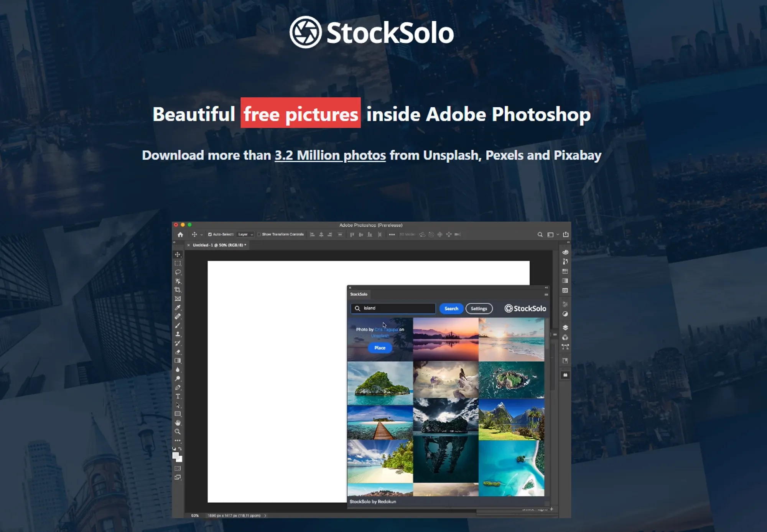Open the History panel icon
The height and width of the screenshot is (532, 767).
565,262
